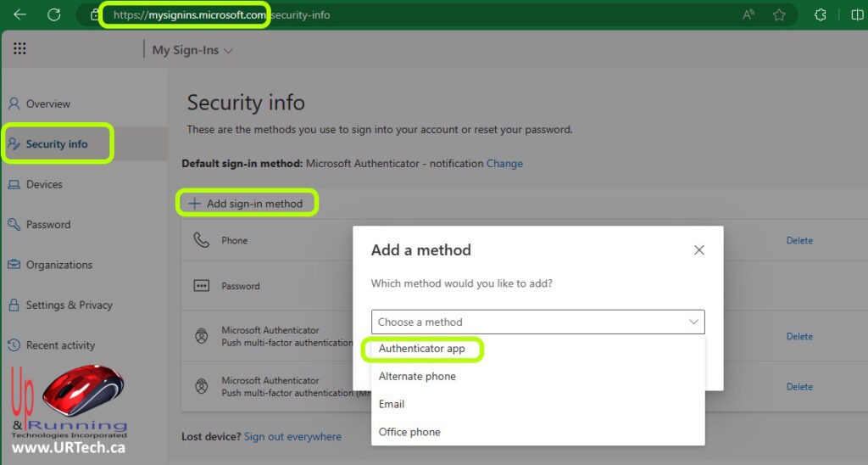Pick Office phone from the dropdown list
868x465 pixels.
(409, 432)
